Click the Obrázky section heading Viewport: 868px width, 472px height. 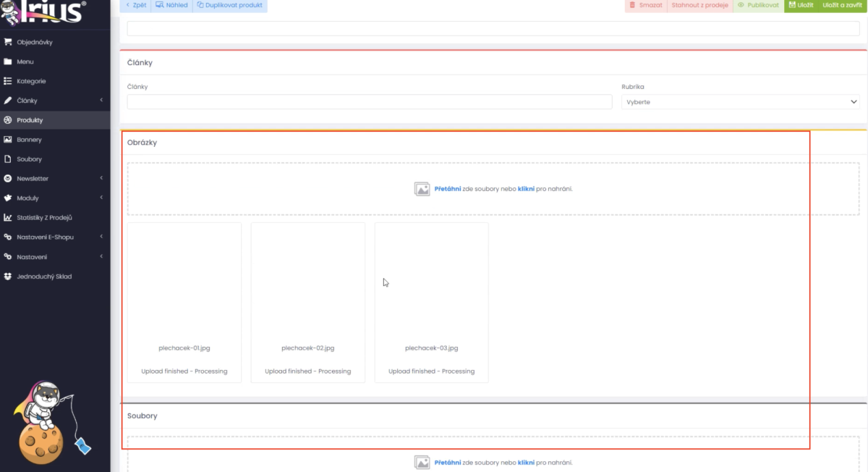[x=142, y=143]
